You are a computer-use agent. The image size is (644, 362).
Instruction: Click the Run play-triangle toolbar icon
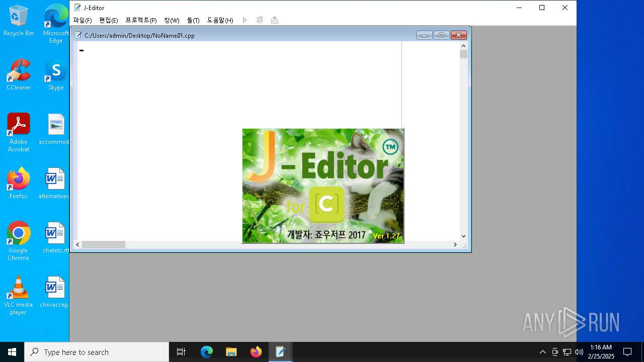point(245,20)
